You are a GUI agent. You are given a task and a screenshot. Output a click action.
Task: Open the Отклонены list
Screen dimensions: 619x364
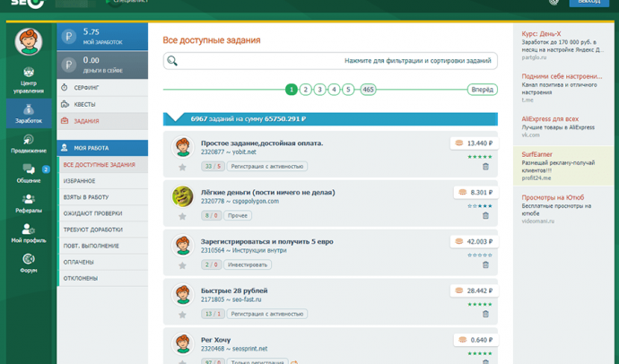103,278
